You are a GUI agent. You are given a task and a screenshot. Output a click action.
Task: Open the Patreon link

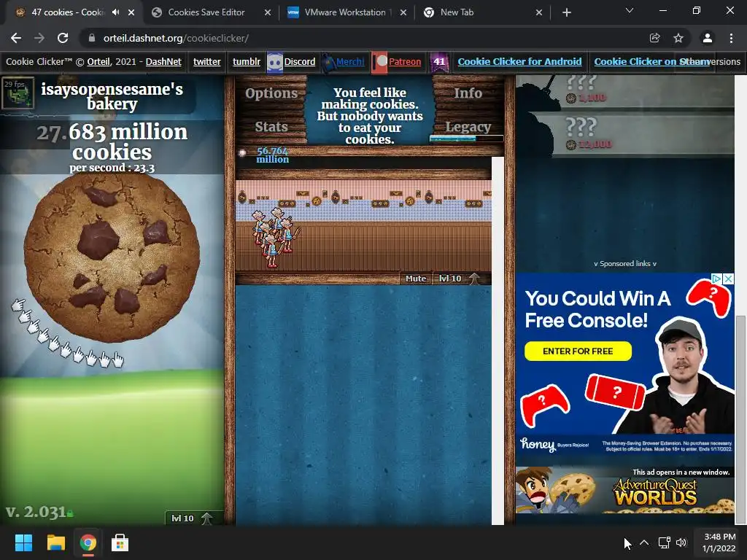[x=405, y=62]
